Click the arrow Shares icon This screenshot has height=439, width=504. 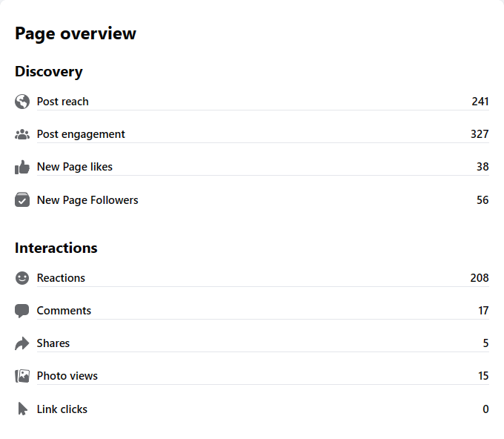pyautogui.click(x=22, y=343)
